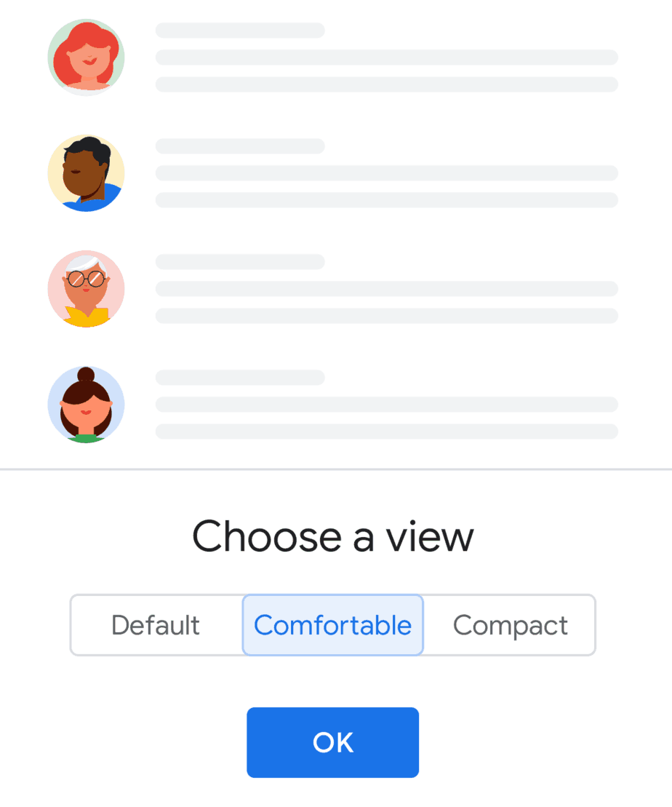Click the divider line above Choose a view

336,469
